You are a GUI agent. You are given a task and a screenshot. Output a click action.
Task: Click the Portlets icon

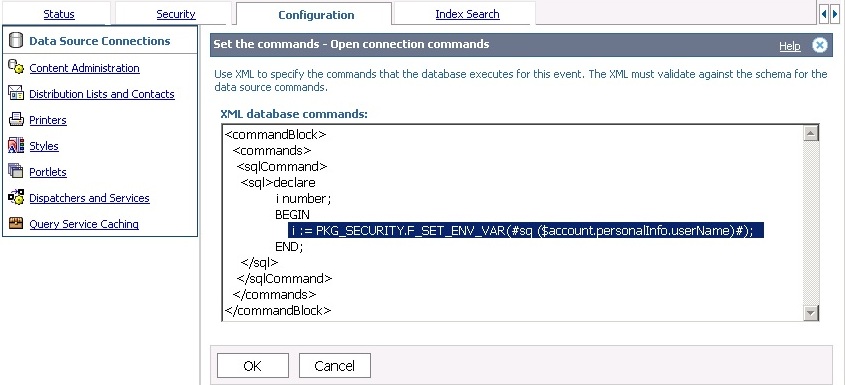click(x=16, y=171)
